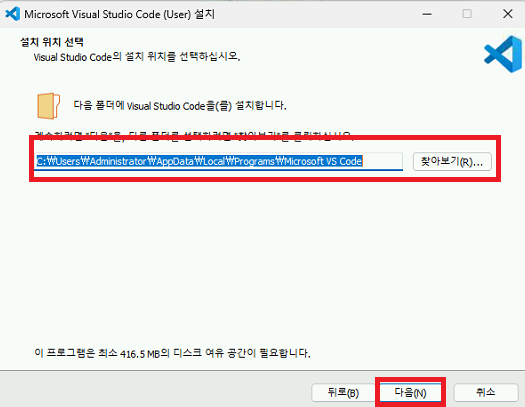Click the install path input field

(x=218, y=161)
